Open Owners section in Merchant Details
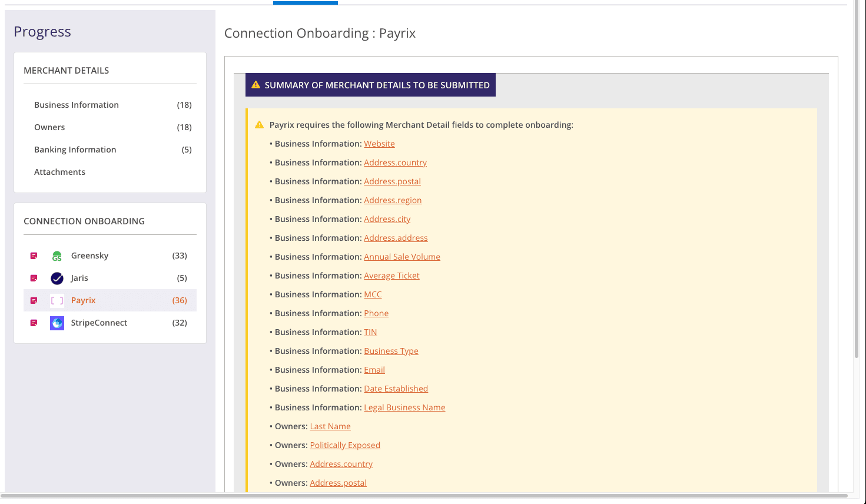 coord(49,127)
